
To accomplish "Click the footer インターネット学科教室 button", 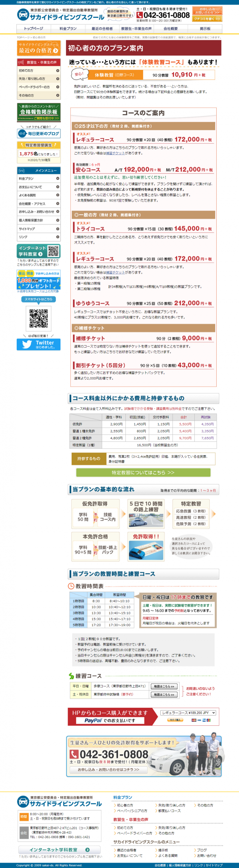I will (59, 850).
